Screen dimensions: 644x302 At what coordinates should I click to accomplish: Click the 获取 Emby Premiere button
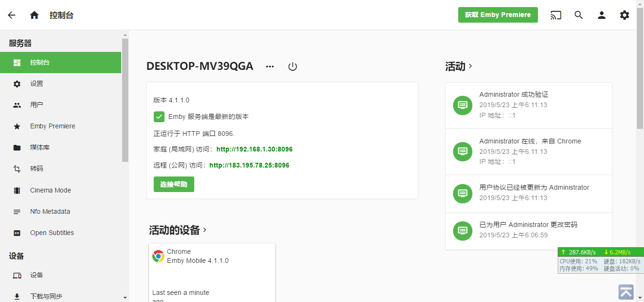497,15
